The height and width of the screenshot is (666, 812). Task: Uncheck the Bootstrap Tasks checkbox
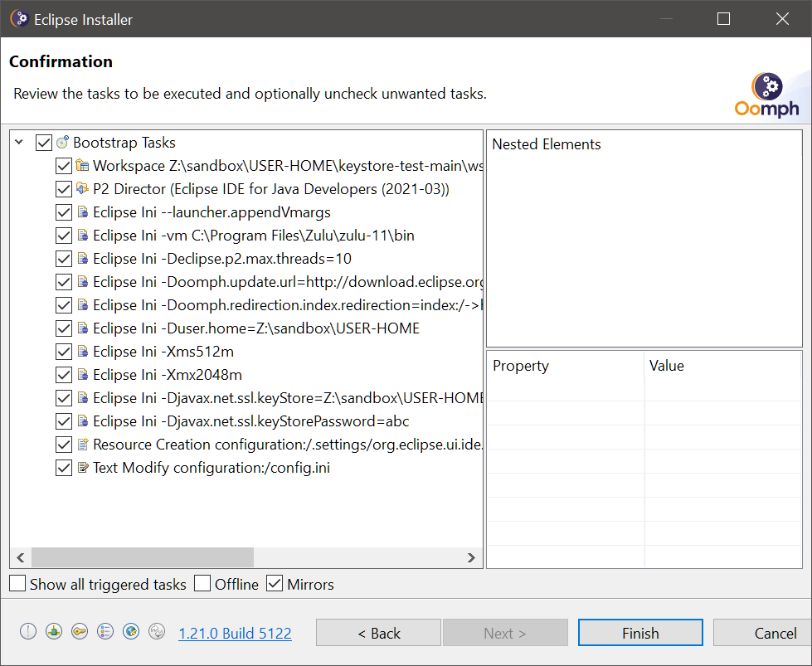(x=43, y=143)
